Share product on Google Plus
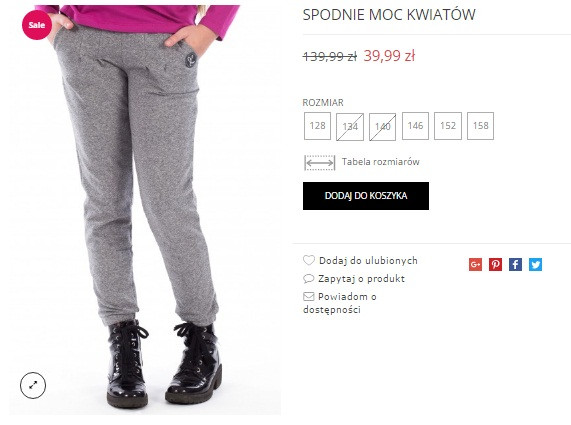The width and height of the screenshot is (571, 425). pyautogui.click(x=475, y=264)
